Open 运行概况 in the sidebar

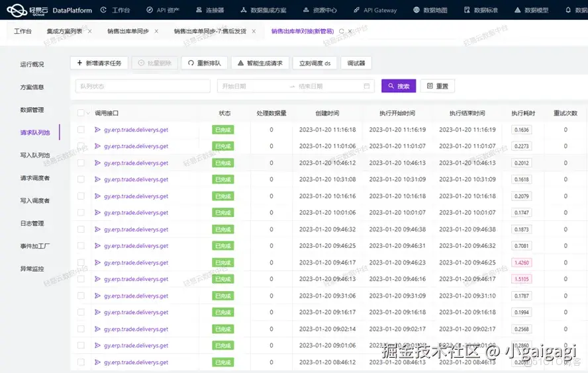[x=32, y=64]
